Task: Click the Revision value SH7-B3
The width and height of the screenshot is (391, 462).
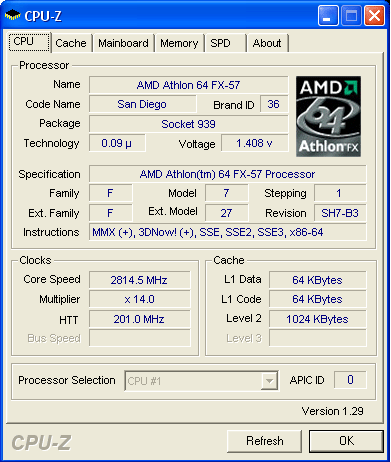Action: pos(340,213)
